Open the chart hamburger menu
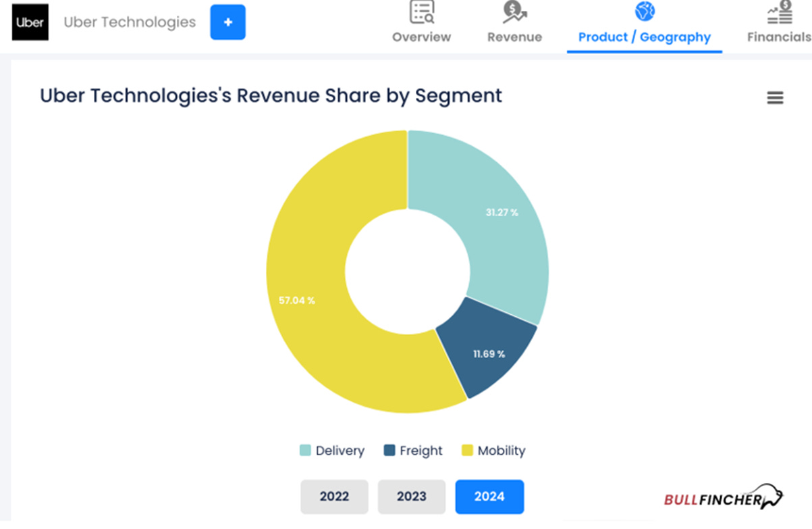 (776, 98)
